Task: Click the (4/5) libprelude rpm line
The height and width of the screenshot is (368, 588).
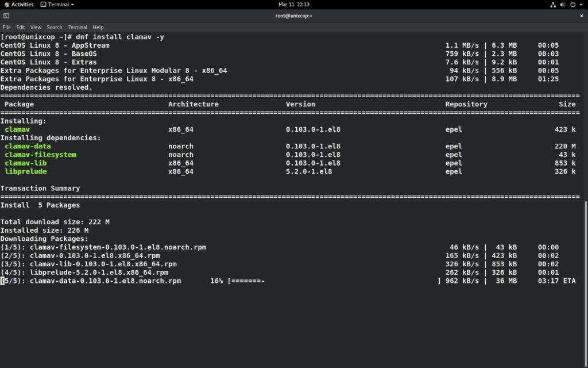Action: [x=84, y=273]
